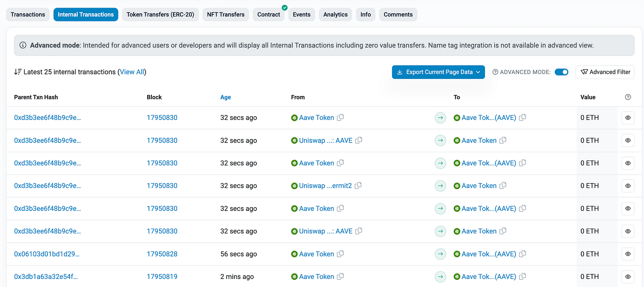The height and width of the screenshot is (287, 644).
Task: Click the eye icon in the 2 mins ago row
Action: (x=628, y=277)
